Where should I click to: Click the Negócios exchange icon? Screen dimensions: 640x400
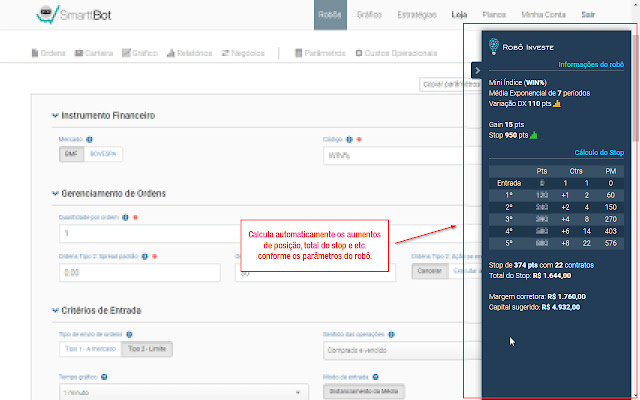click(x=225, y=53)
